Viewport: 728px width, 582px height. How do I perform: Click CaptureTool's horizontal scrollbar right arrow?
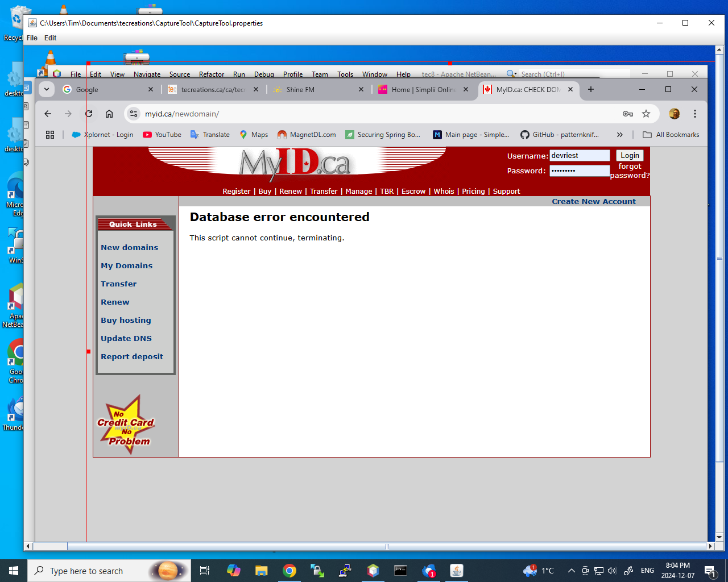[710, 546]
